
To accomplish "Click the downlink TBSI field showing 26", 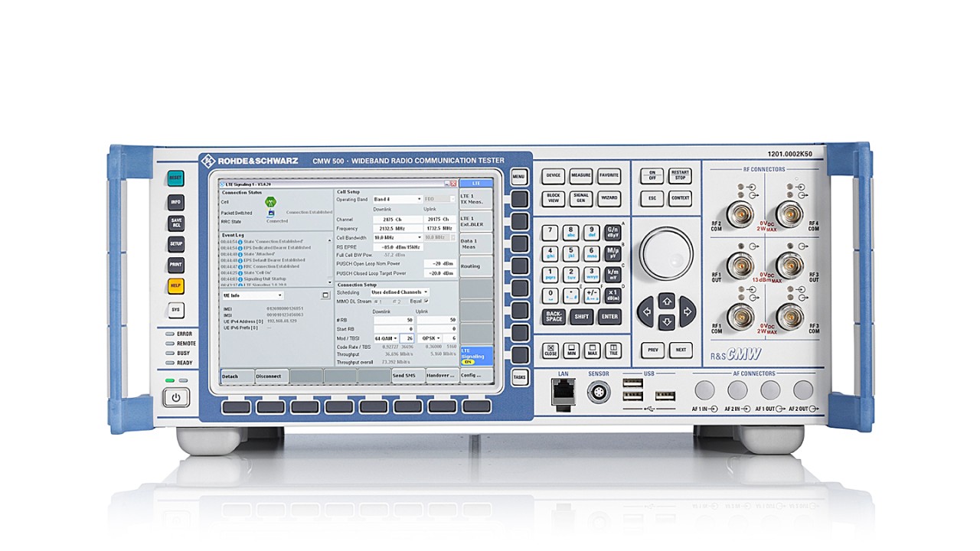I will point(407,338).
